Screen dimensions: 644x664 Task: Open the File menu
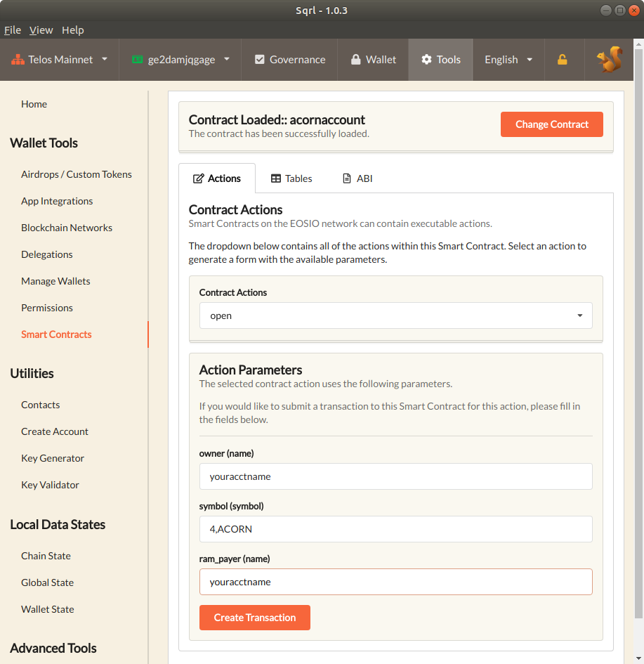[12, 30]
